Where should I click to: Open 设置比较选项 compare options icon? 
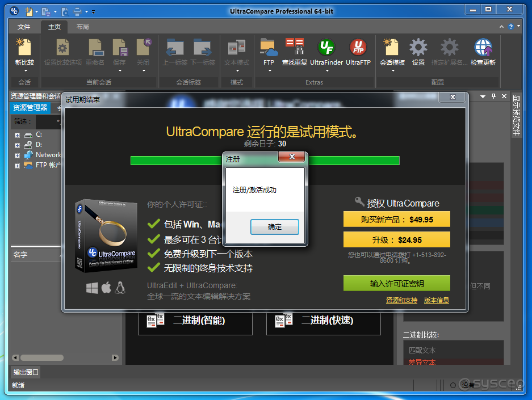pyautogui.click(x=63, y=47)
